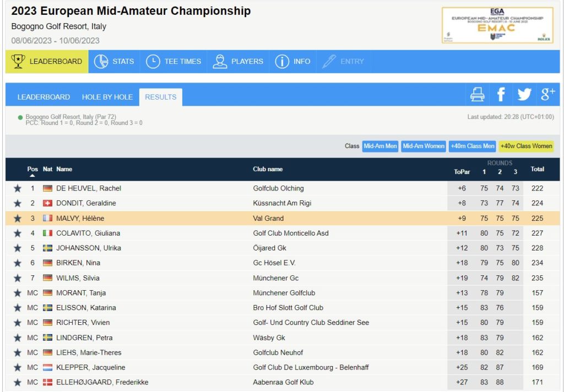564x392 pixels.
Task: Open the tournament Info section
Action: tap(293, 62)
